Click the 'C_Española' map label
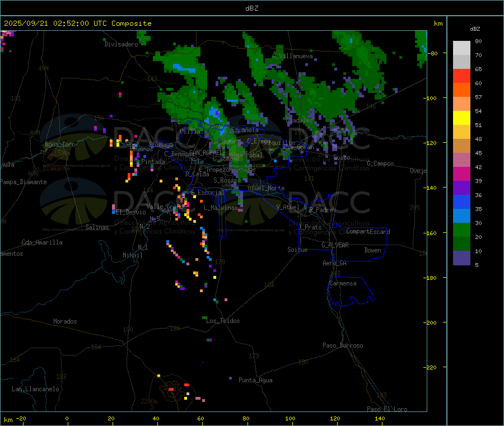 [241, 130]
